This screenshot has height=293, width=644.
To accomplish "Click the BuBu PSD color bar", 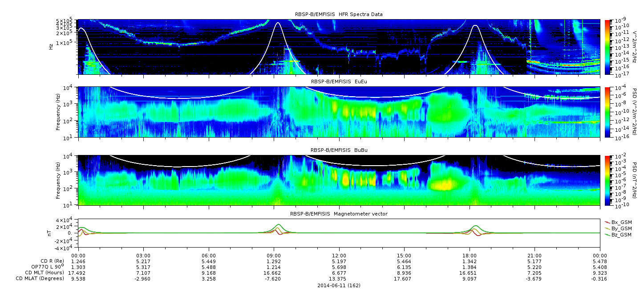I will (x=608, y=180).
